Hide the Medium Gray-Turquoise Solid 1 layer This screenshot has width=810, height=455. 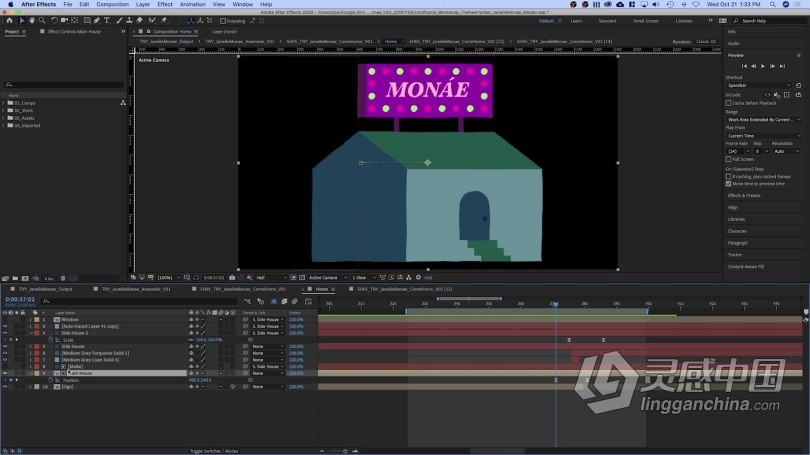pos(5,353)
